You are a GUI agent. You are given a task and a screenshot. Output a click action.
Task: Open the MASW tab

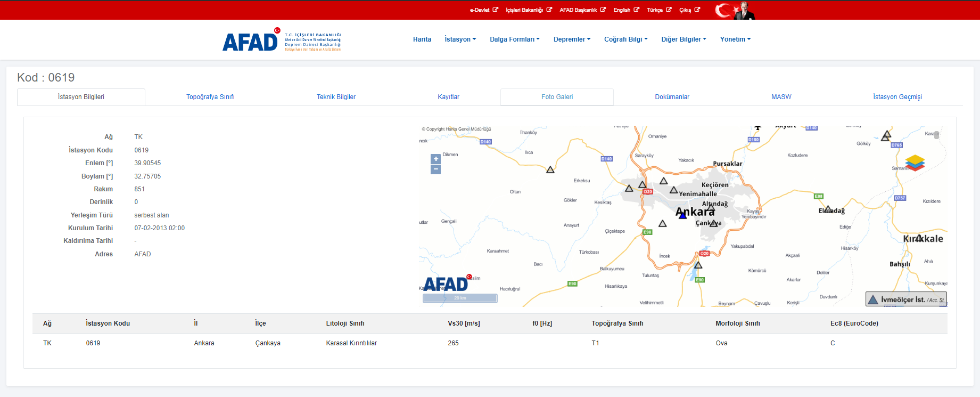(781, 97)
